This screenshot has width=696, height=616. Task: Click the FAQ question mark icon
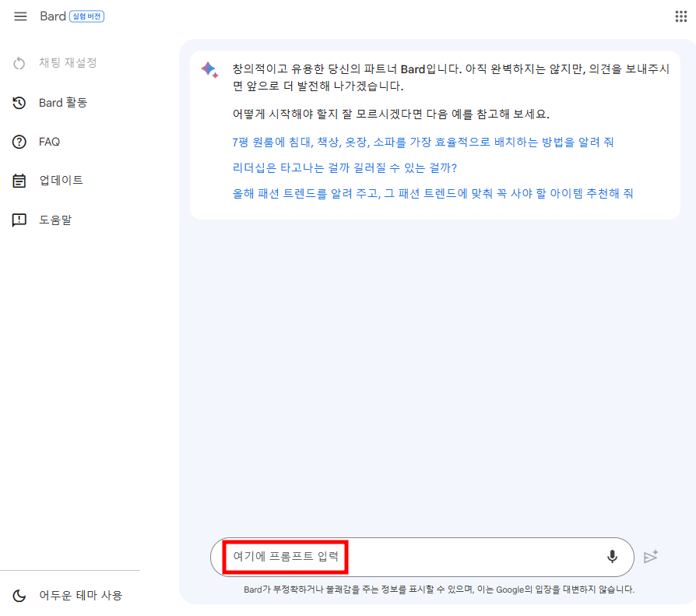pyautogui.click(x=19, y=142)
